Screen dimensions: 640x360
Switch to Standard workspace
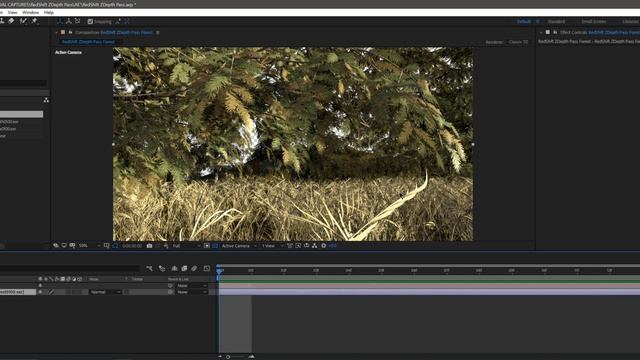click(x=556, y=22)
